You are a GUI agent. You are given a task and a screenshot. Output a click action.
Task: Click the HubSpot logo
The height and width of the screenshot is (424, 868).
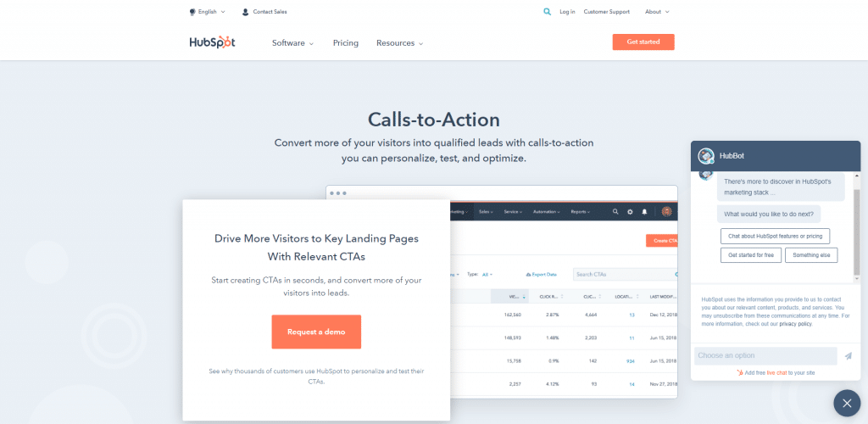click(x=210, y=42)
